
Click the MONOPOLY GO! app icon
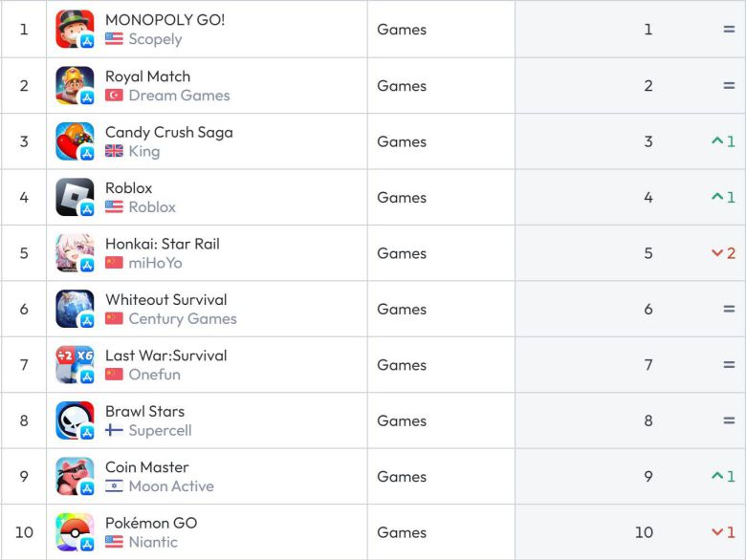(75, 30)
